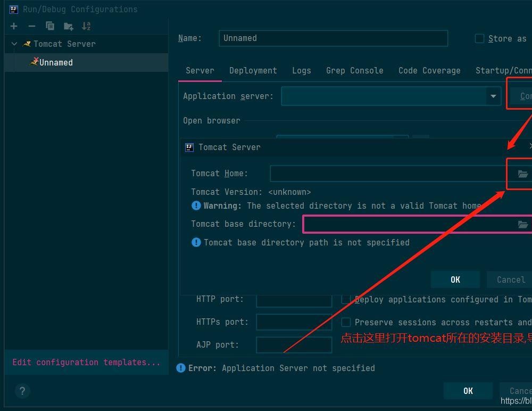
Task: Browse for the Tomcat base directory folder
Action: (522, 225)
